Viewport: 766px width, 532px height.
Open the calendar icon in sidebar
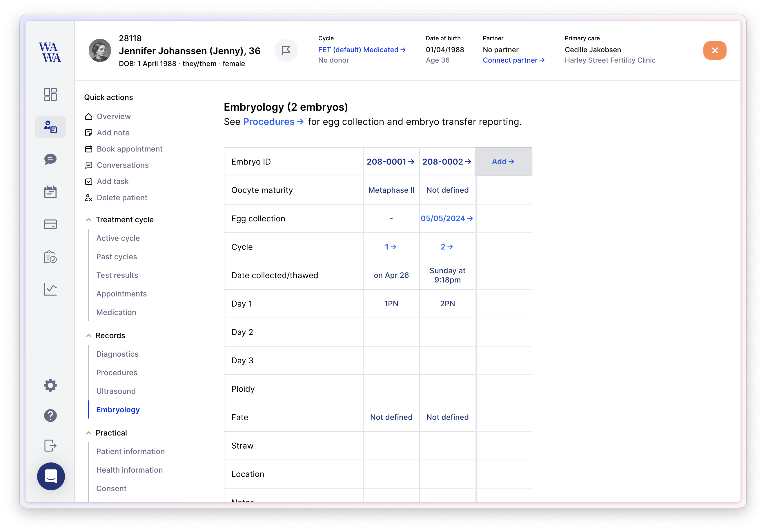[x=50, y=192]
